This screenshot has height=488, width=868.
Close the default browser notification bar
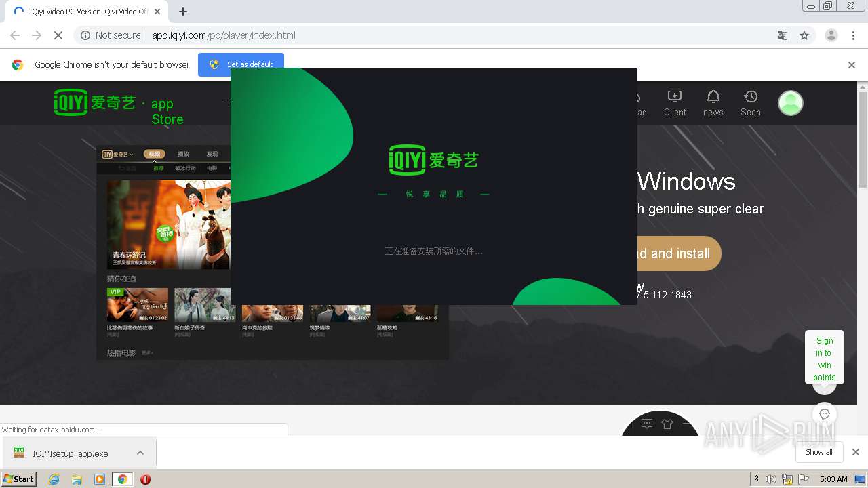point(852,65)
